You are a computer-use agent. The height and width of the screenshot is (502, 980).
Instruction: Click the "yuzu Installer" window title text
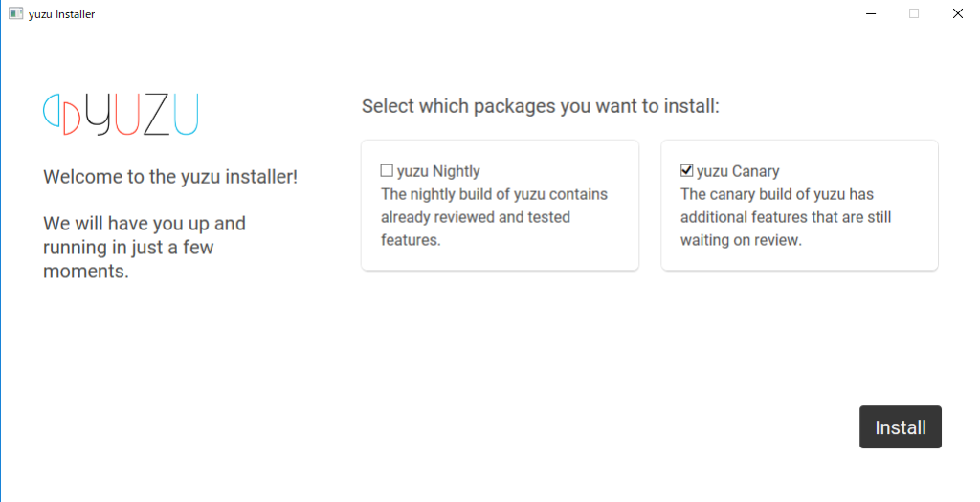[x=62, y=14]
